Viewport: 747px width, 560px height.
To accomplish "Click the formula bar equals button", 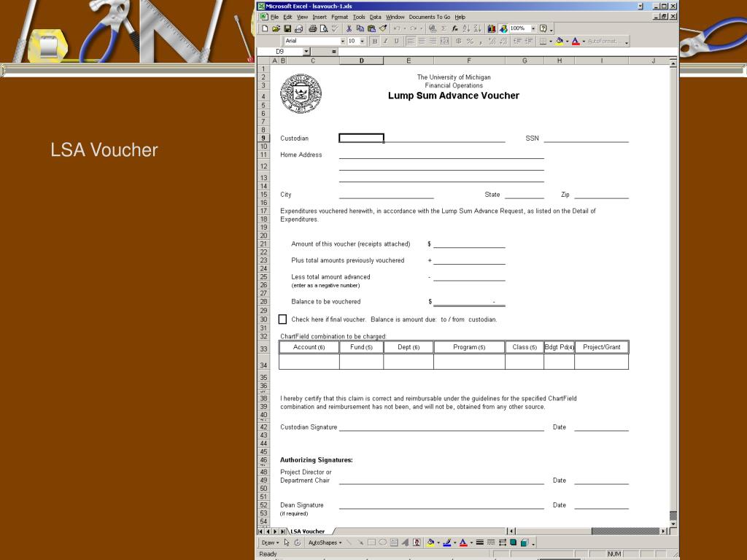I will [x=334, y=52].
